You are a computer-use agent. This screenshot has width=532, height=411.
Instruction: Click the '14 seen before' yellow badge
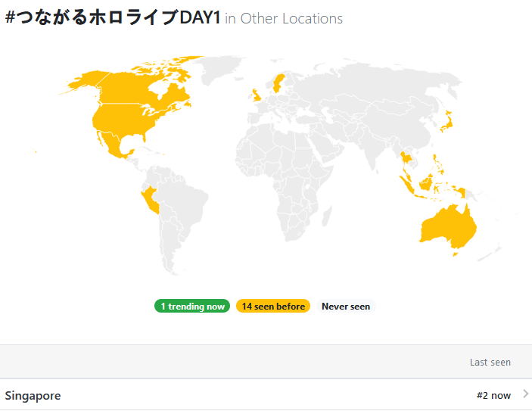point(273,306)
